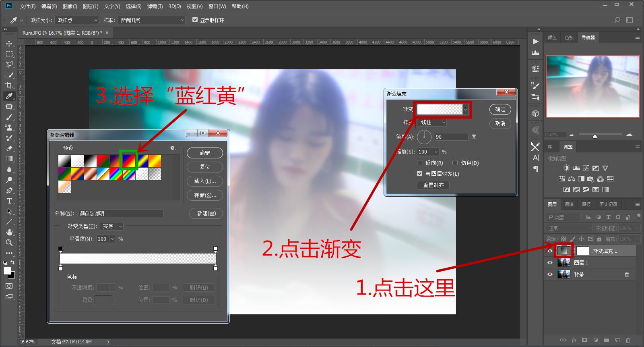Add a Brightness/Contrast adjustment
Viewport: 644px width, 347px height.
566,168
